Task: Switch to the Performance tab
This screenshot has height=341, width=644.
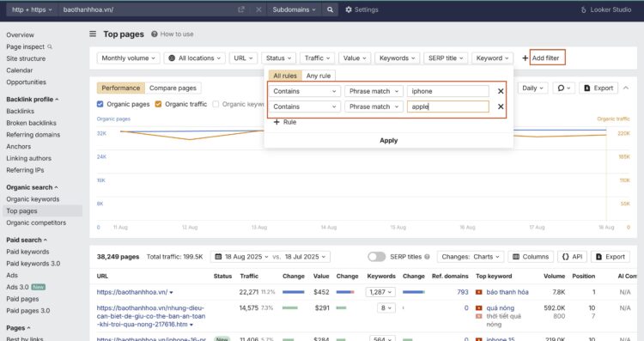Action: click(x=121, y=88)
